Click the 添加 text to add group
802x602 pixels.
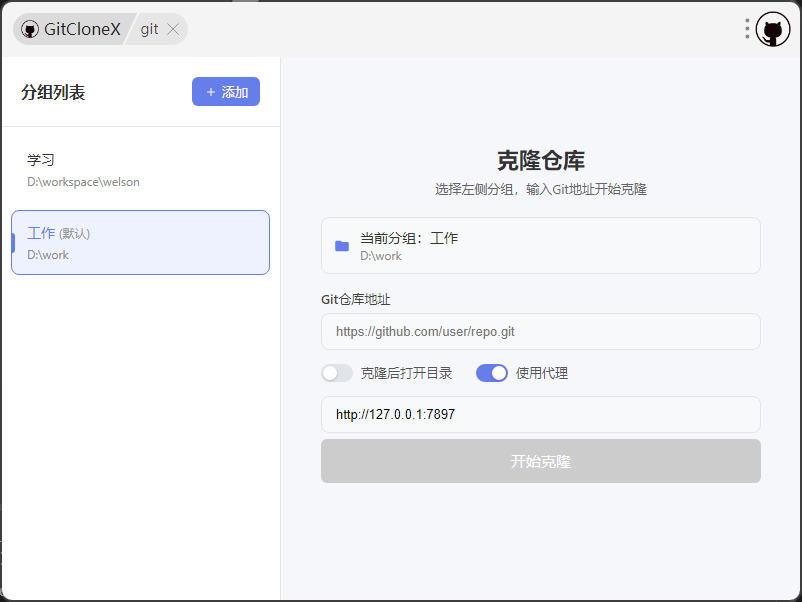click(235, 92)
